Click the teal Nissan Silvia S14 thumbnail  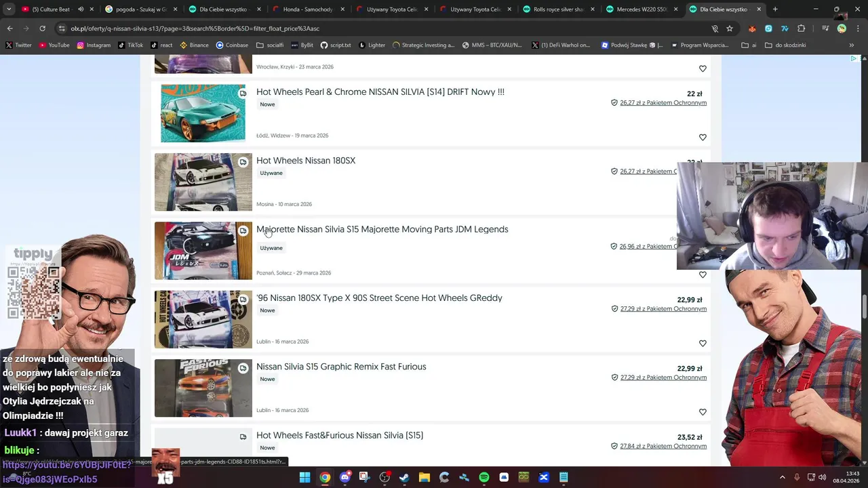click(203, 113)
